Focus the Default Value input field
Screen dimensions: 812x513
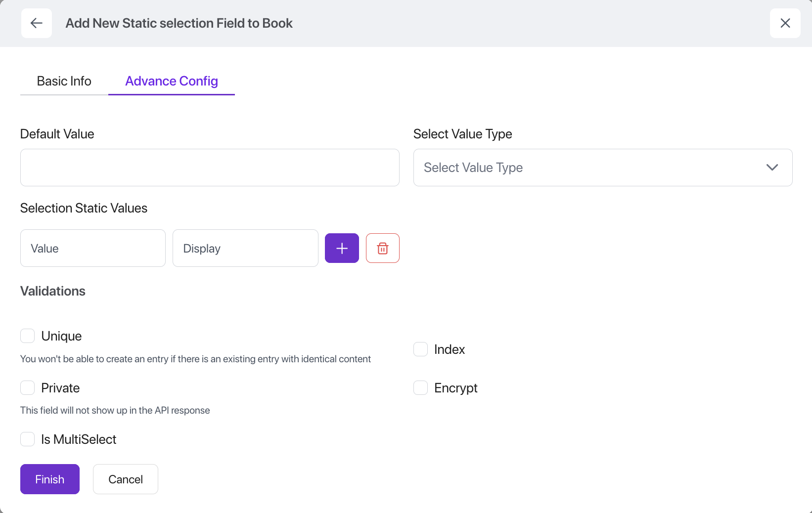pyautogui.click(x=210, y=168)
